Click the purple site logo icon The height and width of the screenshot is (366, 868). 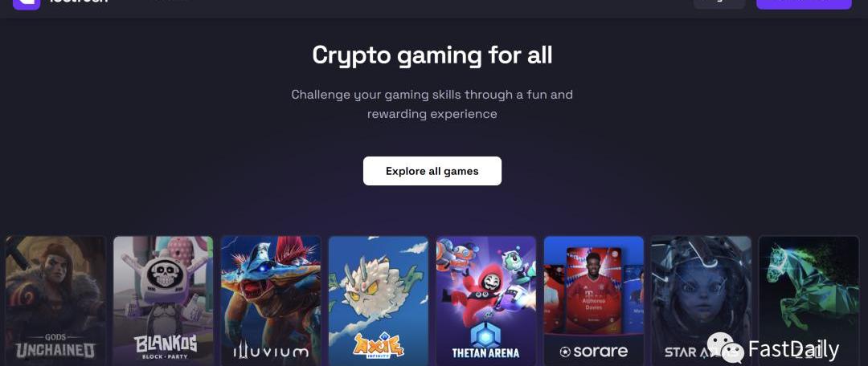click(x=27, y=4)
